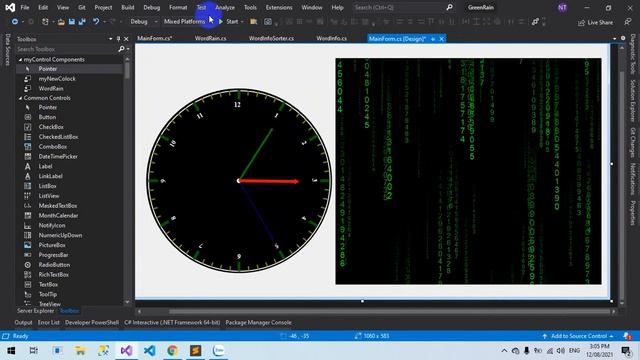
Task: Open Add to Source Control dropdown
Action: 579,336
